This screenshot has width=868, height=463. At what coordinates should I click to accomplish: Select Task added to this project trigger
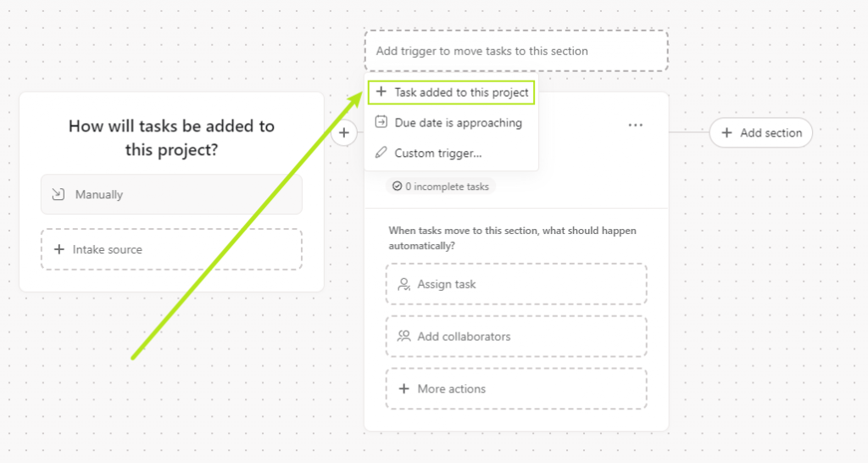[451, 92]
